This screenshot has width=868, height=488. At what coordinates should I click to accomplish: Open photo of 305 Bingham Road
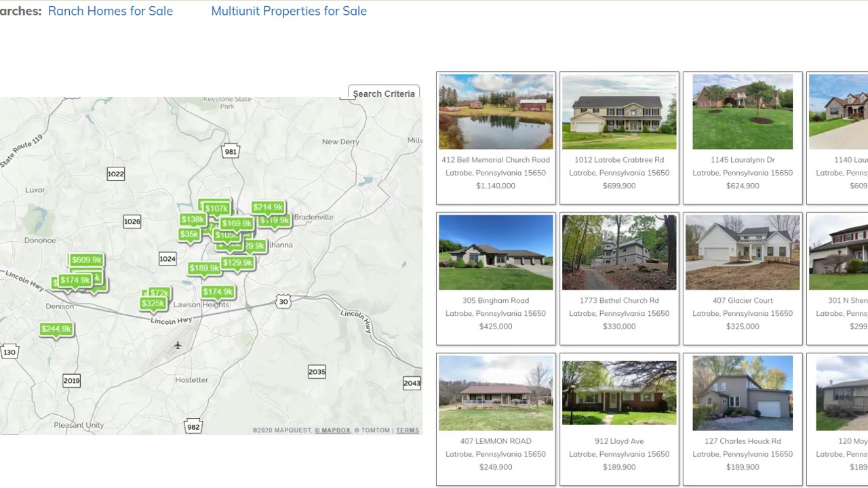pos(496,252)
